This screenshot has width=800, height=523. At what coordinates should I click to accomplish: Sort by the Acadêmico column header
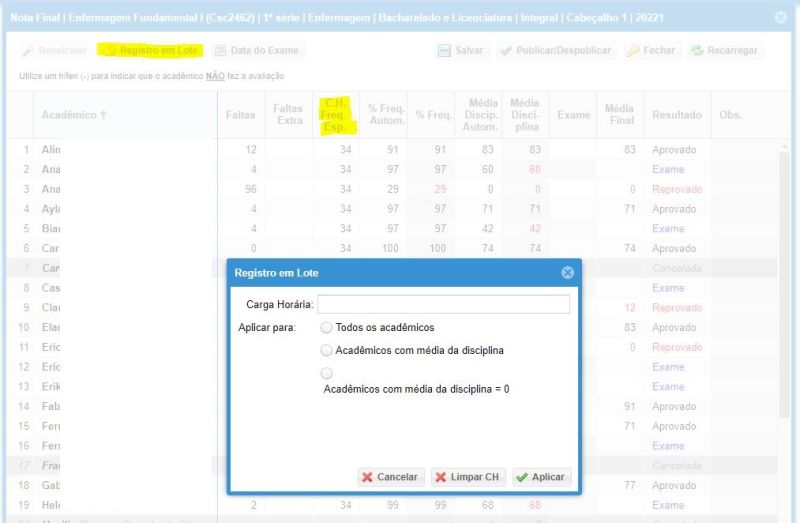[x=74, y=115]
